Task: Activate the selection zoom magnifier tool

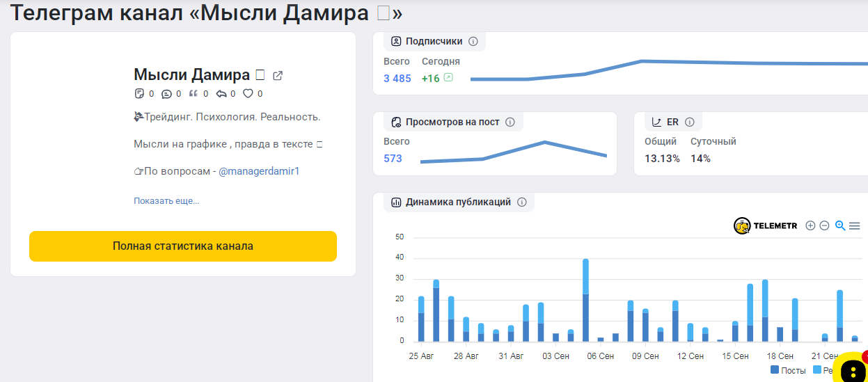Action: [x=840, y=225]
